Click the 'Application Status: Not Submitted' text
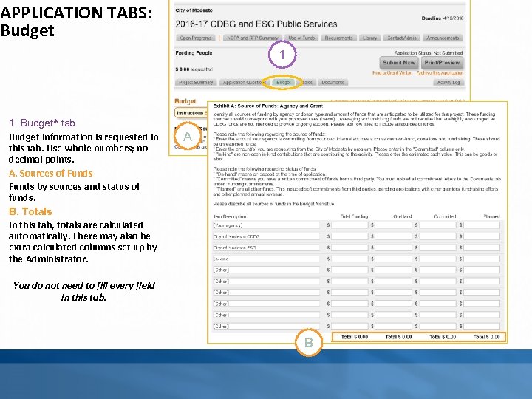This screenshot has width=532, height=399. (x=428, y=53)
